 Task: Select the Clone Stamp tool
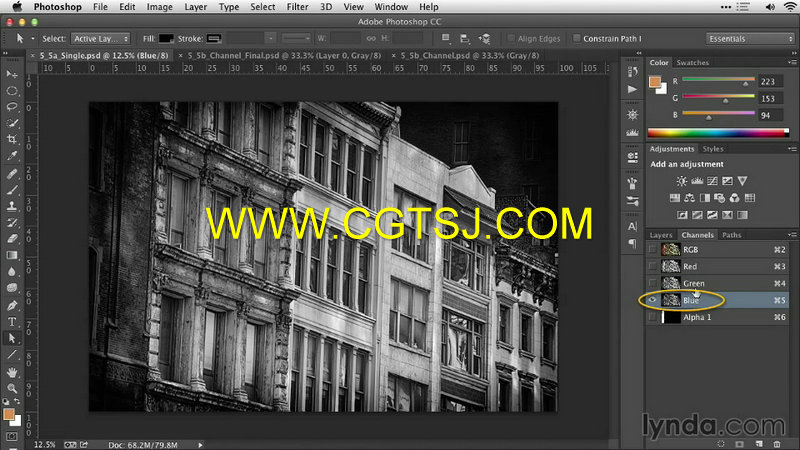(12, 206)
